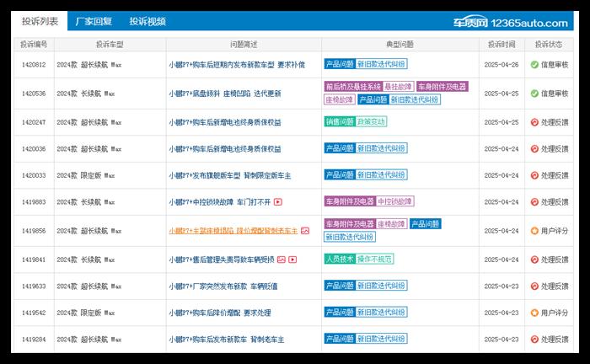Click red 处理反馈 status icon in row 1419633
Image resolution: width=590 pixels, height=364 pixels.
tap(534, 286)
